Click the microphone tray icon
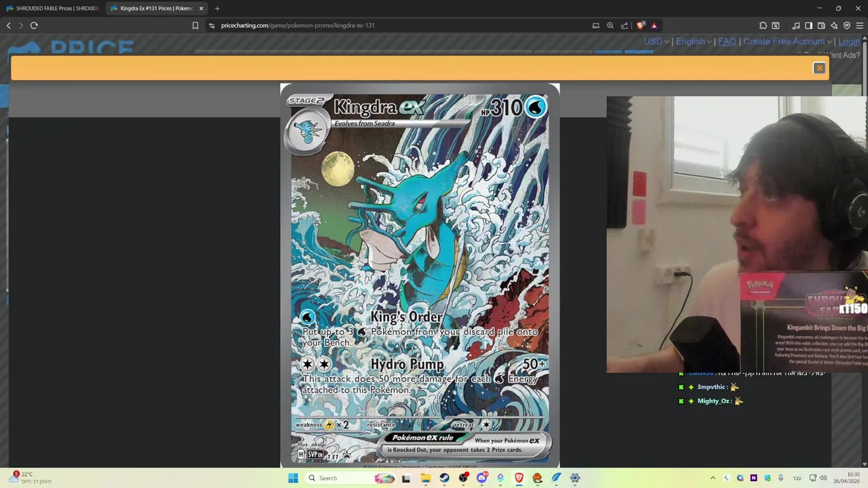Viewport: 868px width, 488px height. [x=781, y=479]
